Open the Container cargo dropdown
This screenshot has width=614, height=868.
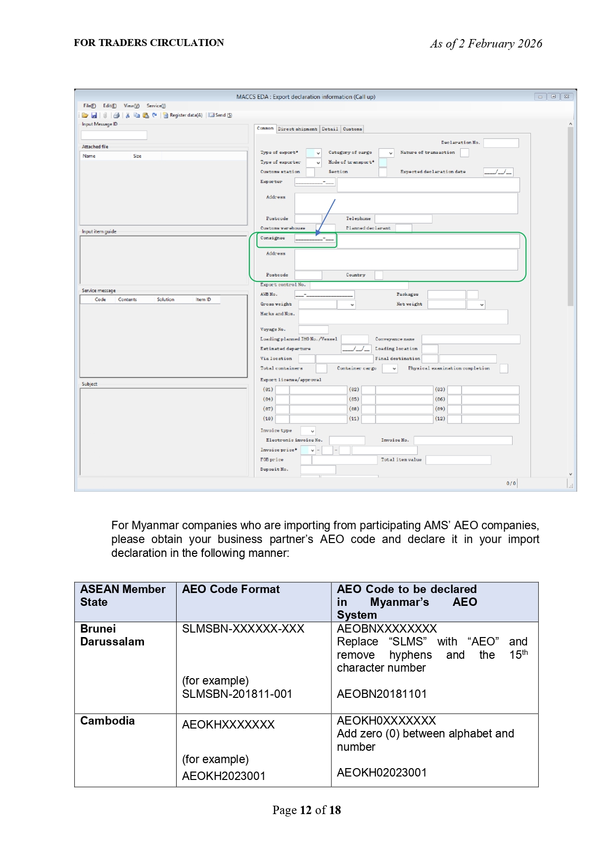click(394, 369)
